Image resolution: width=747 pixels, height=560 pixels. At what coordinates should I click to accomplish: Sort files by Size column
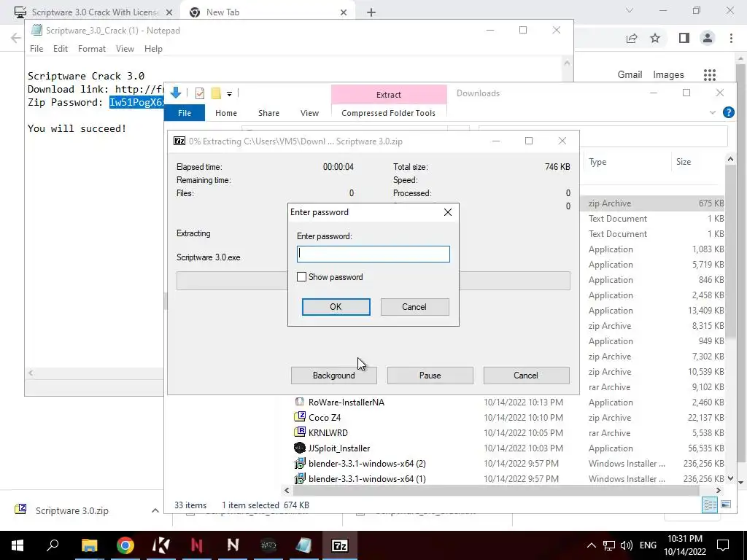pos(683,162)
